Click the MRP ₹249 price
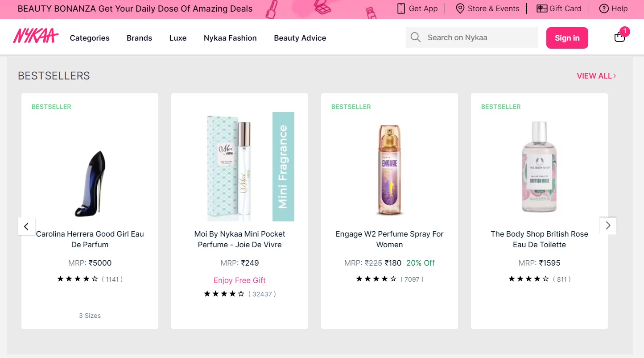Image resolution: width=644 pixels, height=358 pixels. 239,263
